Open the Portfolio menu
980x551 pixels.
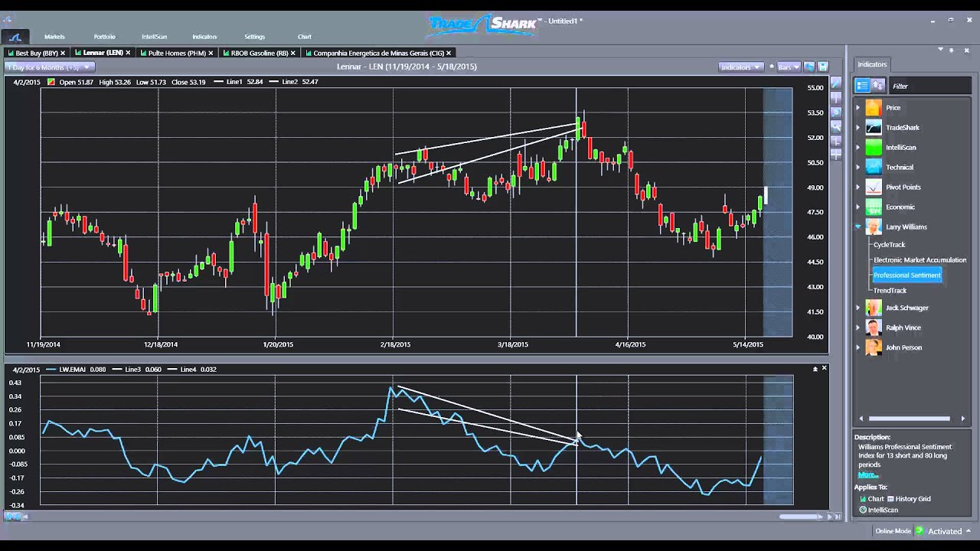(x=105, y=37)
